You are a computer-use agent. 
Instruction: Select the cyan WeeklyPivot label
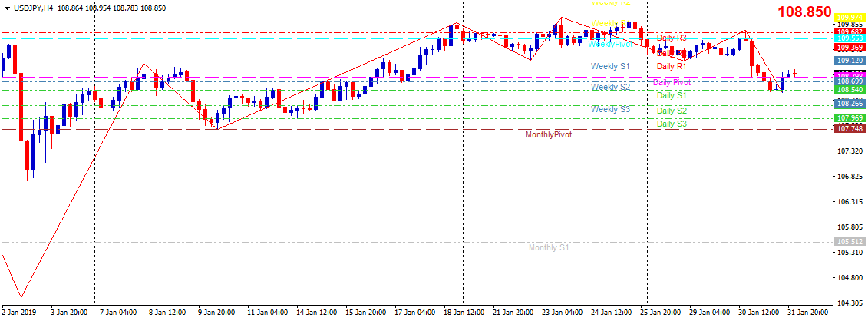[611, 44]
